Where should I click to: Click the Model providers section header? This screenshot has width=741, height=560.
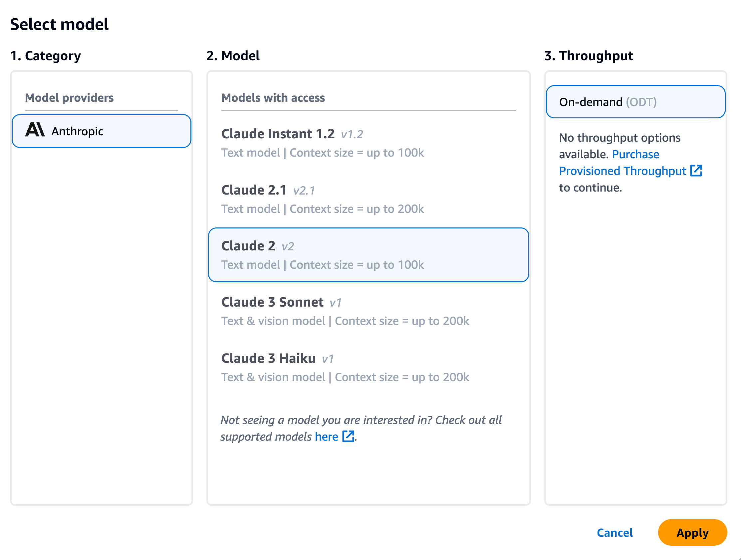pos(69,98)
